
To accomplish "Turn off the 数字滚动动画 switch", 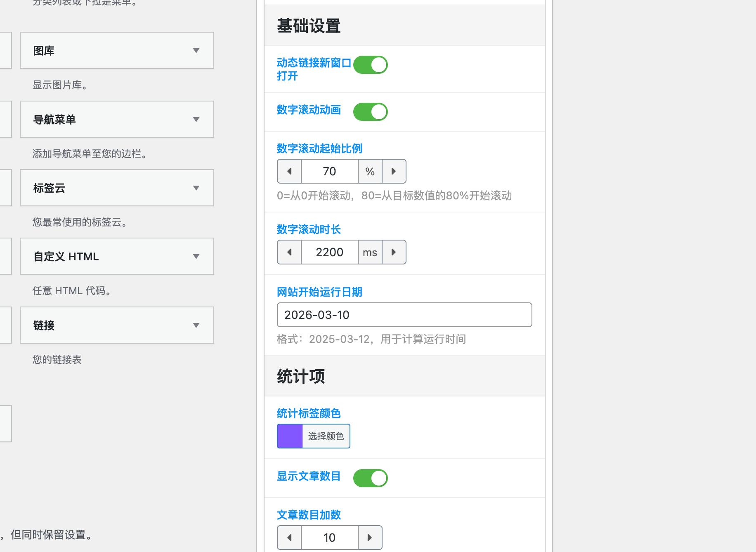I will click(x=370, y=111).
